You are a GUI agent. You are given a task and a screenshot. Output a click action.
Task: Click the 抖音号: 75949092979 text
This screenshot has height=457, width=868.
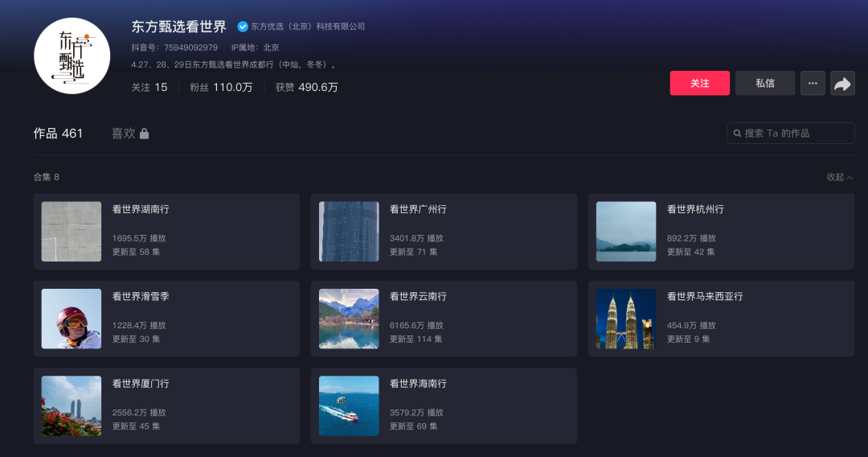point(174,47)
